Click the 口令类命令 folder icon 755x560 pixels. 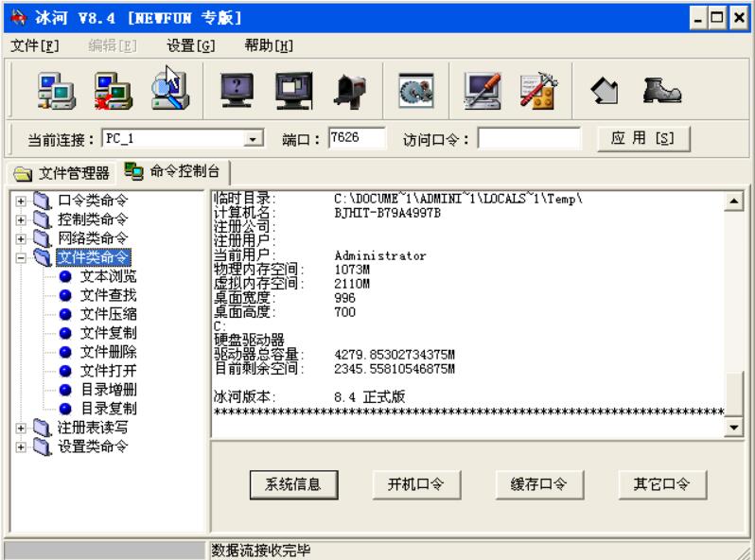pos(43,201)
